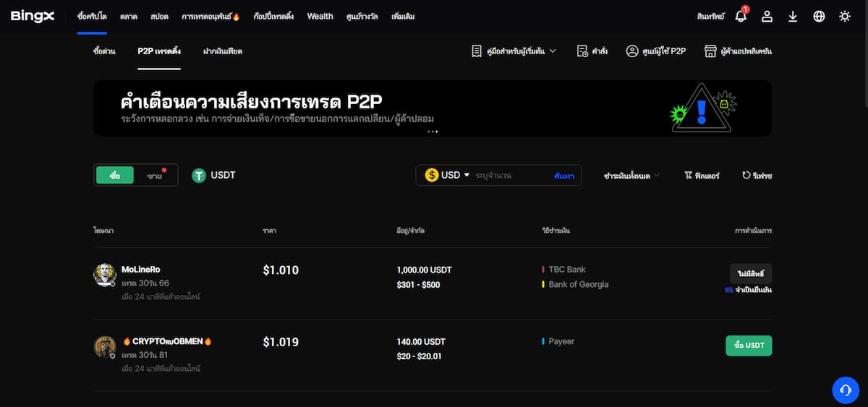The width and height of the screenshot is (868, 407).
Task: Click the amount (ระบุจำนวน) input field
Action: (x=511, y=175)
